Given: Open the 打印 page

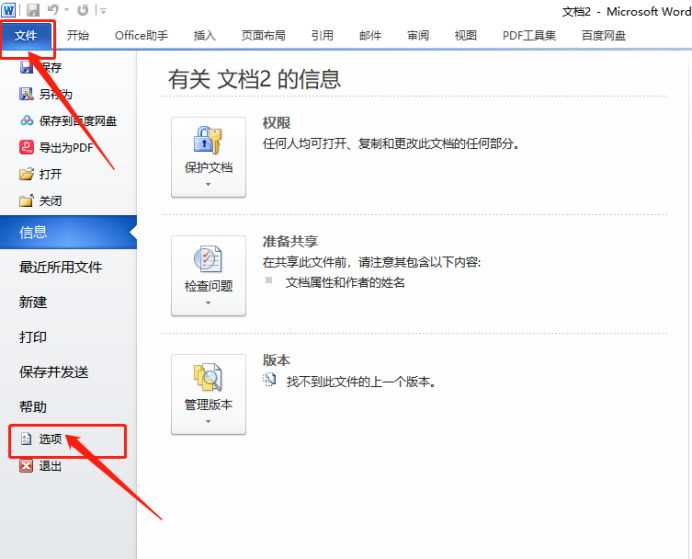Looking at the screenshot, I should click(33, 337).
